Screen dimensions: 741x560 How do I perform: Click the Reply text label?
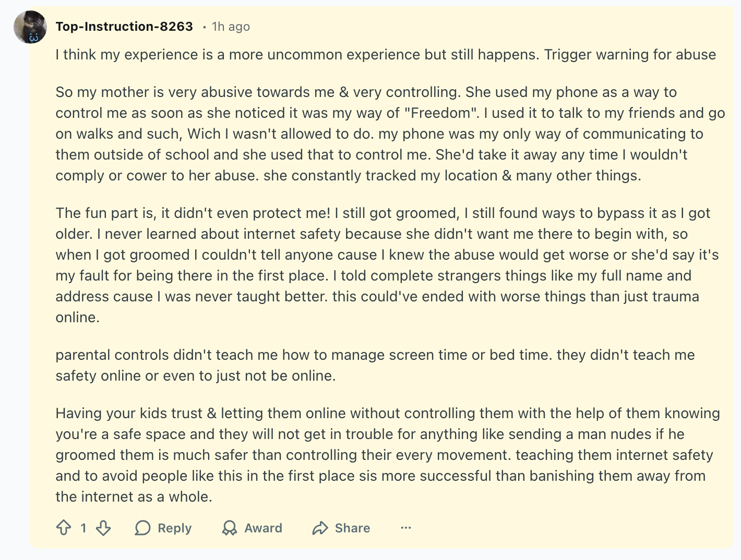pos(175,528)
